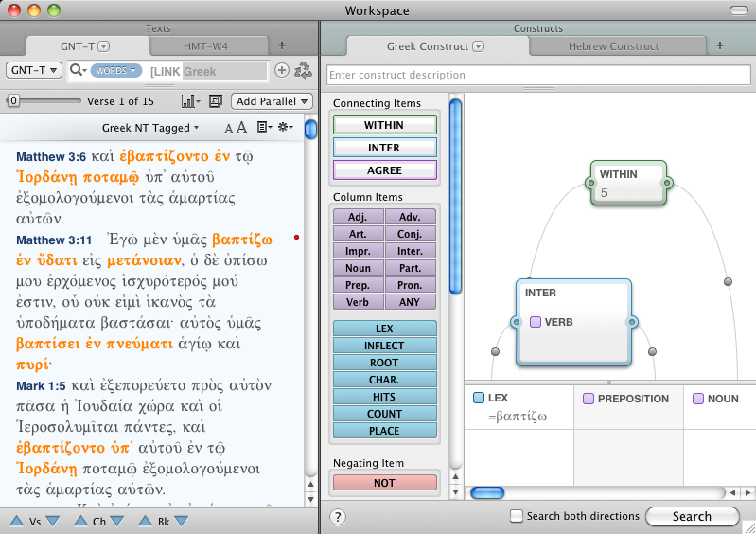Click the next verse down arrow

(x=53, y=521)
